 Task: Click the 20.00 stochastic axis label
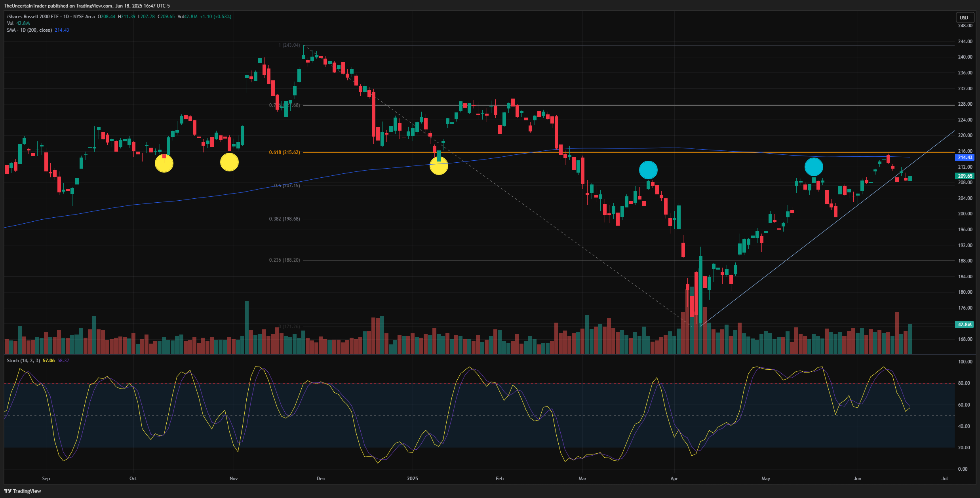pyautogui.click(x=964, y=448)
